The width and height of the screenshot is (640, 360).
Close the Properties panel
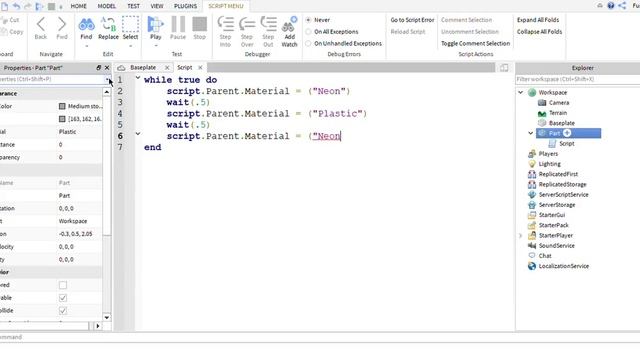click(107, 68)
